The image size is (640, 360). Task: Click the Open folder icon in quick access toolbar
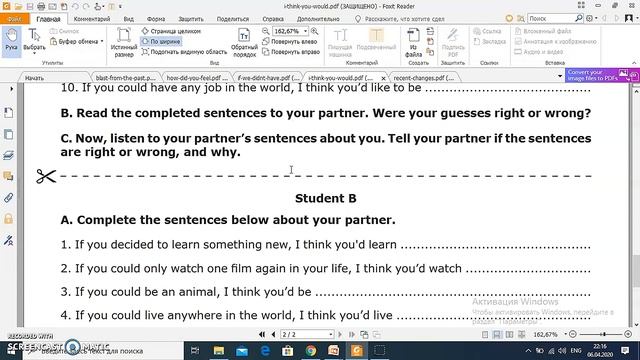point(18,6)
